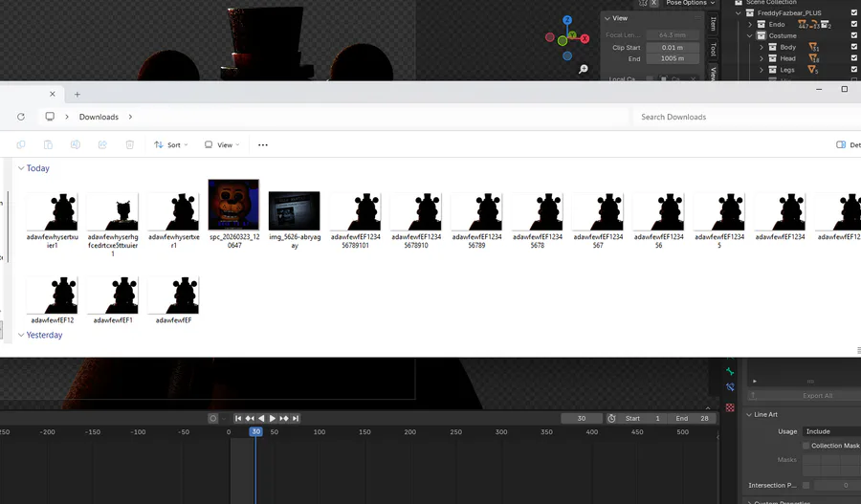
Task: Click the Delete trash icon in Explorer toolbar
Action: coord(129,145)
